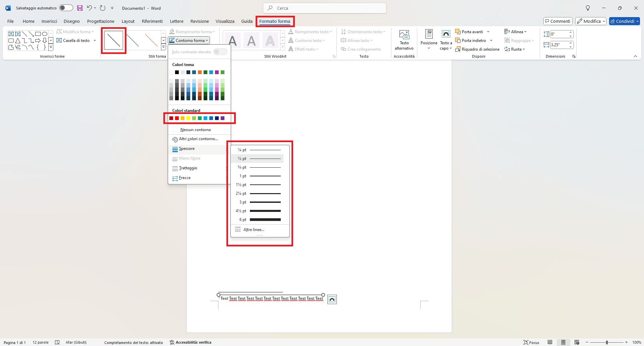This screenshot has height=346, width=644.
Task: Redo the last action
Action: click(x=103, y=8)
